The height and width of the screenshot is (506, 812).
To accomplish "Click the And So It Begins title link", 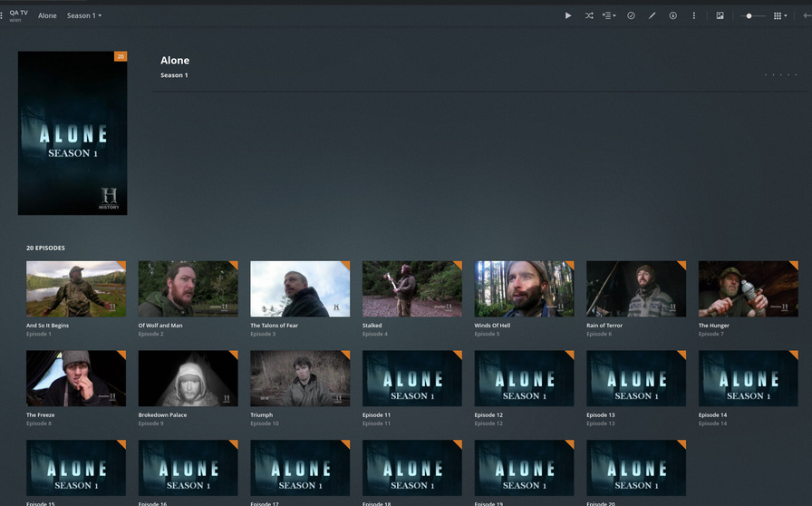I will (48, 326).
